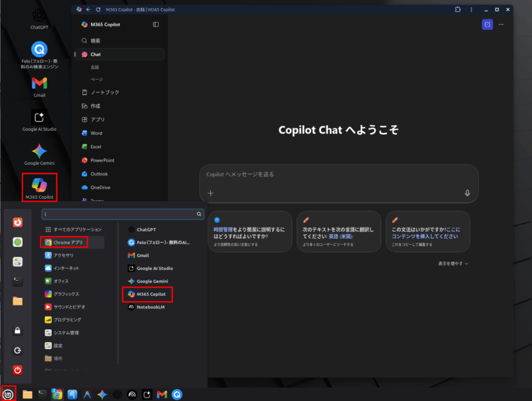The width and height of the screenshot is (532, 401).
Task: Open PowerPoint from the Copilot sidebar
Action: tap(102, 160)
